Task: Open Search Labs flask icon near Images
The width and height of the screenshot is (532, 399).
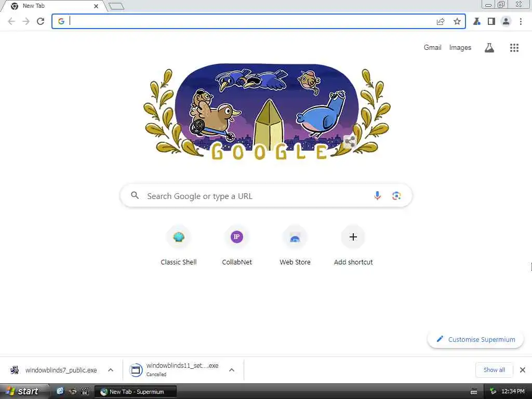Action: [x=489, y=48]
